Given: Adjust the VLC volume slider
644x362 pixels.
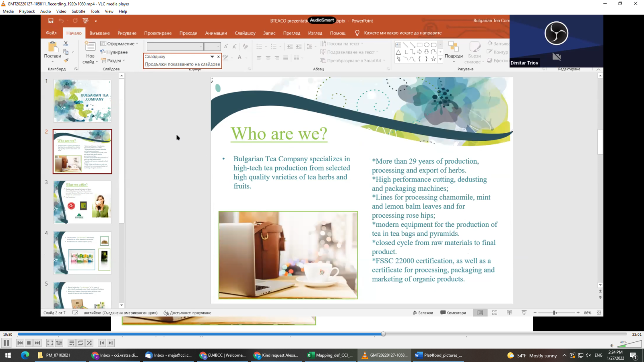Looking at the screenshot, I should [x=629, y=343].
